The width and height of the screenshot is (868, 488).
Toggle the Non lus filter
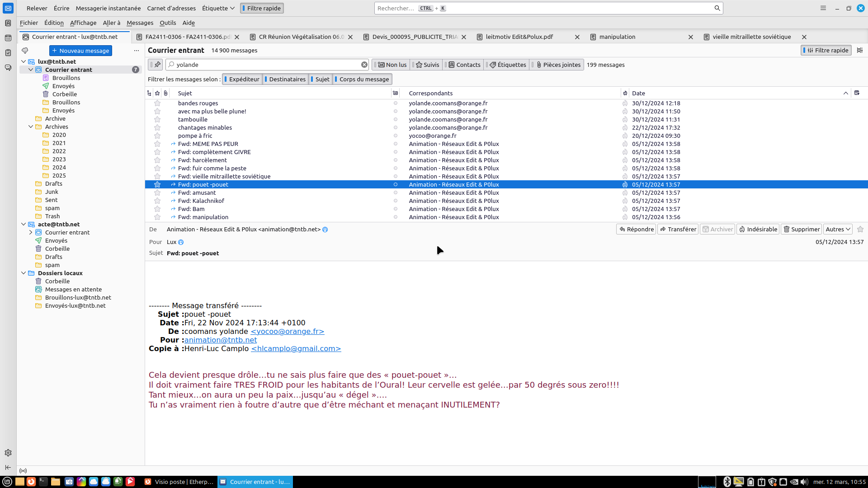(x=392, y=65)
